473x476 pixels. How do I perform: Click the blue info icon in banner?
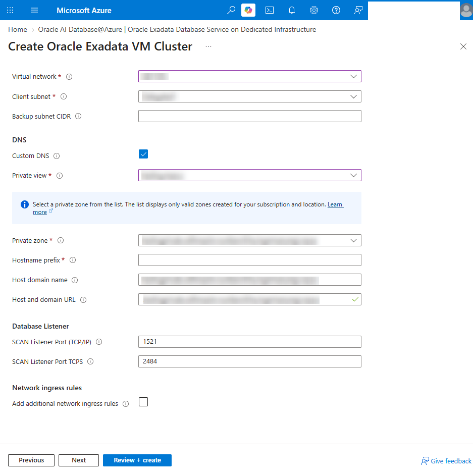pyautogui.click(x=25, y=204)
